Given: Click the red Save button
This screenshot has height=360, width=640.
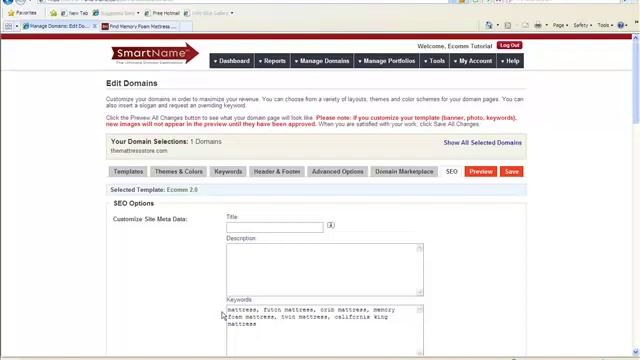Looking at the screenshot, I should click(x=511, y=171).
